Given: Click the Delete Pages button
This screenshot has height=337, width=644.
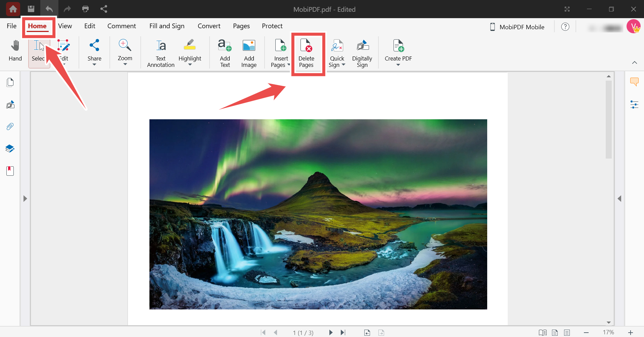Looking at the screenshot, I should pos(306,53).
